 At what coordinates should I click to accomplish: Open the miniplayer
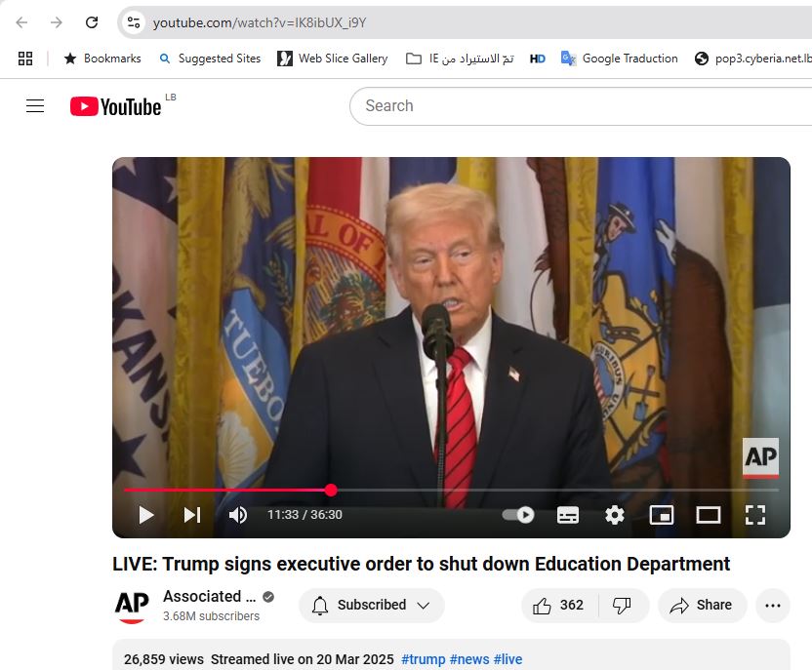coord(662,515)
